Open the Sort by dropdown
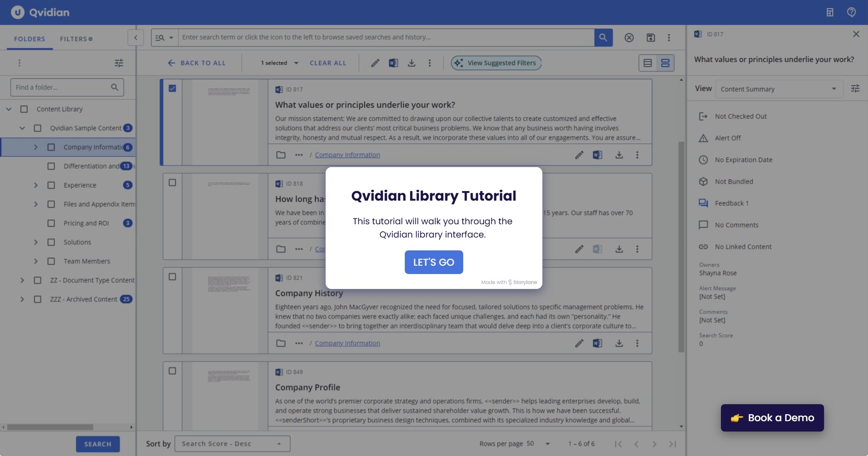This screenshot has height=456, width=868. point(232,444)
